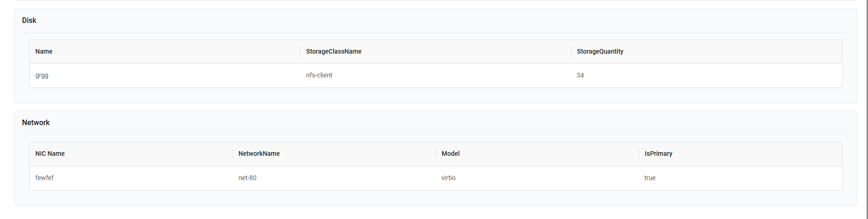Image resolution: width=868 pixels, height=219 pixels.
Task: Click the StorageQuantity column header
Action: pyautogui.click(x=600, y=51)
